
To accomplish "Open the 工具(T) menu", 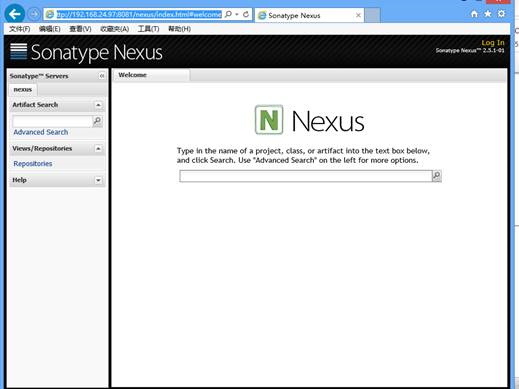I will click(148, 29).
